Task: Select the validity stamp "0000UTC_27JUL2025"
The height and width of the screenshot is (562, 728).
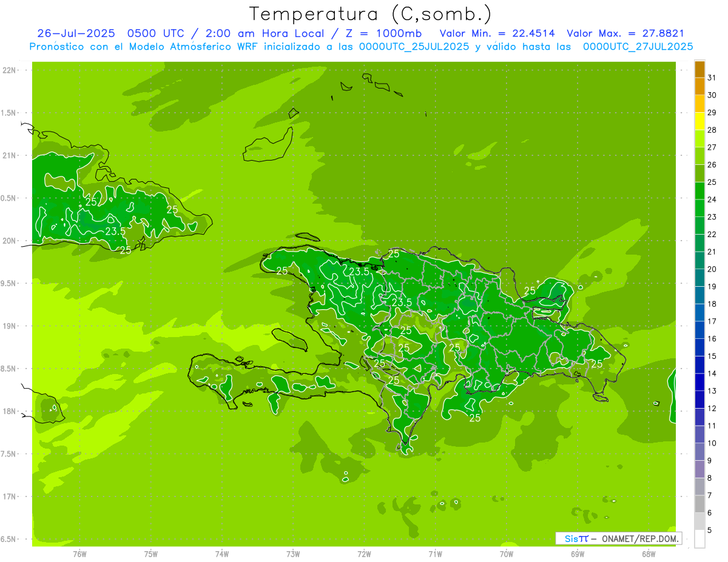Action: point(638,46)
